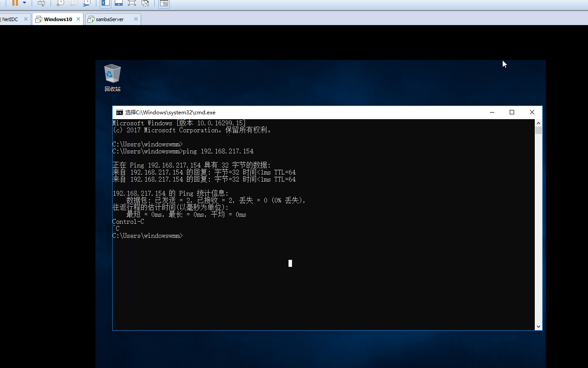Viewport: 588px width, 368px height.
Task: Close the NetIDC tab
Action: tap(26, 19)
